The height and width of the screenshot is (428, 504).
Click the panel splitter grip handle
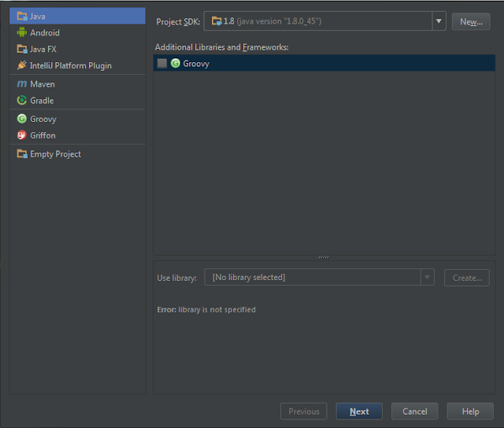click(x=324, y=257)
